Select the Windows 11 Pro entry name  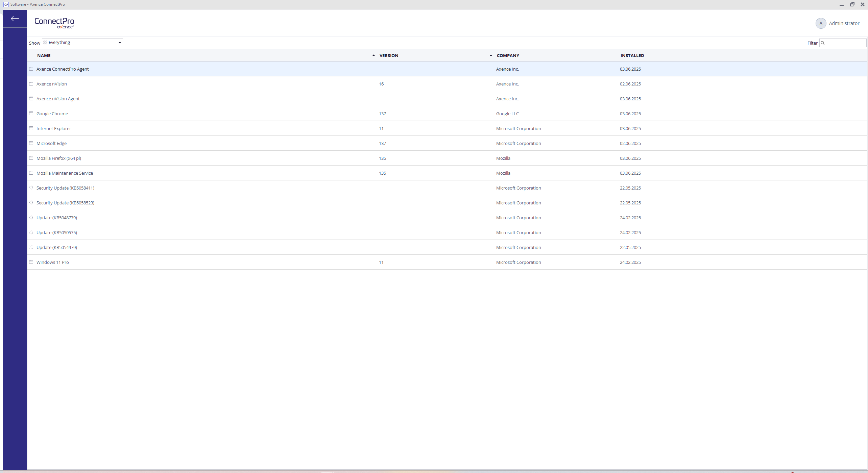pos(52,262)
